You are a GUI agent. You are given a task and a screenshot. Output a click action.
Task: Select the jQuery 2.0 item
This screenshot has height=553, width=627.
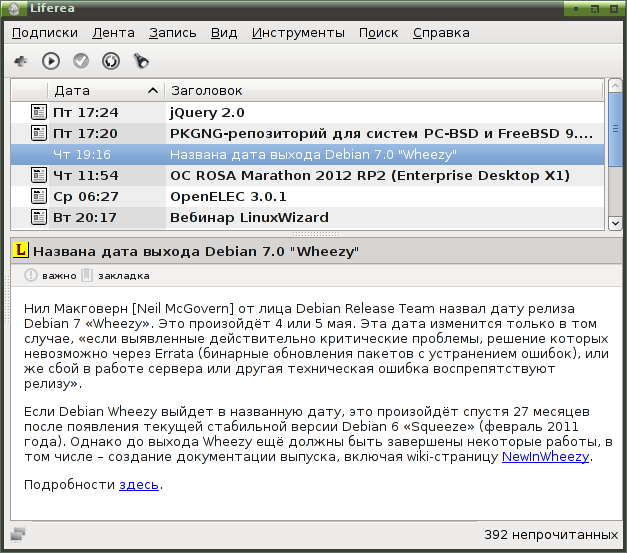tap(308, 112)
